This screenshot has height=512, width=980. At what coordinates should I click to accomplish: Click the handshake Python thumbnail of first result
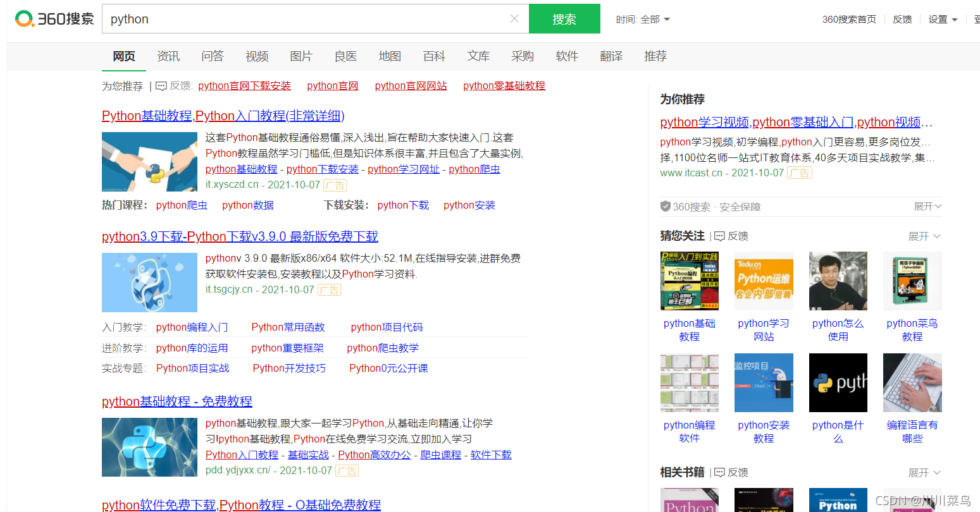coord(149,162)
